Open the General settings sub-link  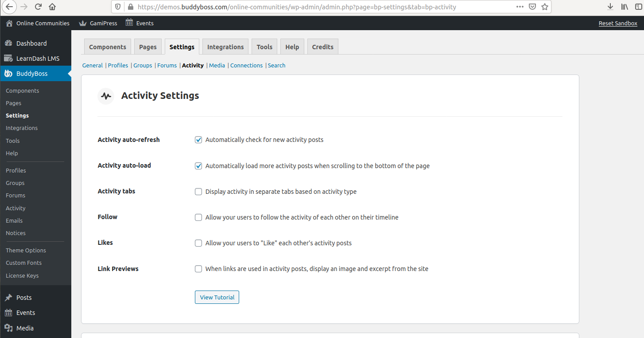point(93,65)
